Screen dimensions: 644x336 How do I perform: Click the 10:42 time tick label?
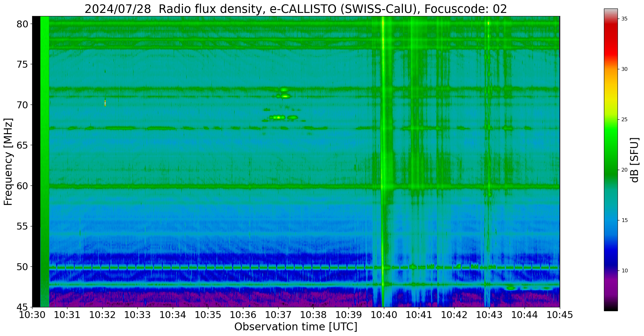pos(454,315)
